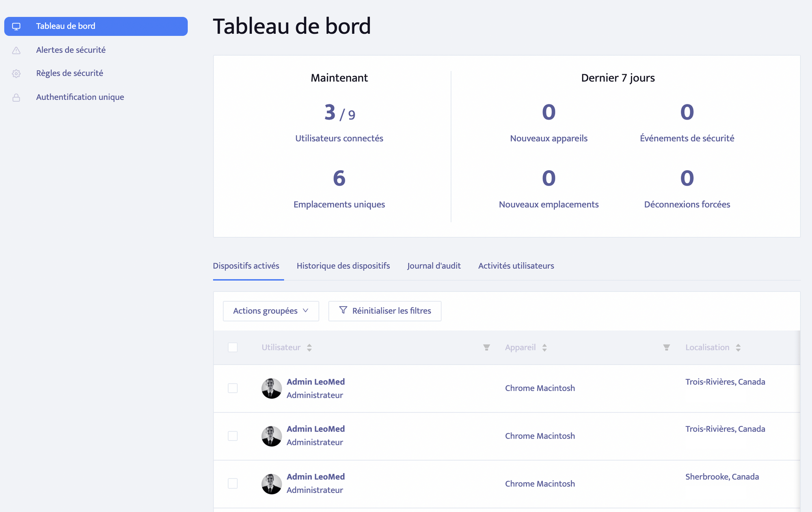Switch to Activités utilisateurs tab

516,266
